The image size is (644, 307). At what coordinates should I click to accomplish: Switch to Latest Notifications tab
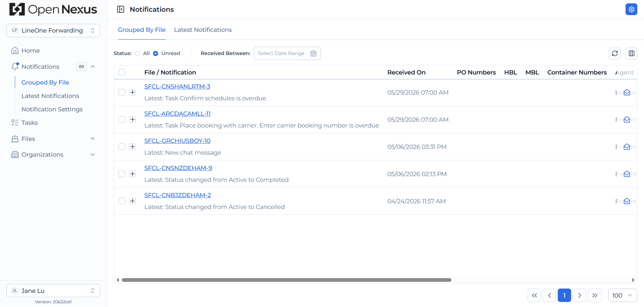[x=203, y=30]
